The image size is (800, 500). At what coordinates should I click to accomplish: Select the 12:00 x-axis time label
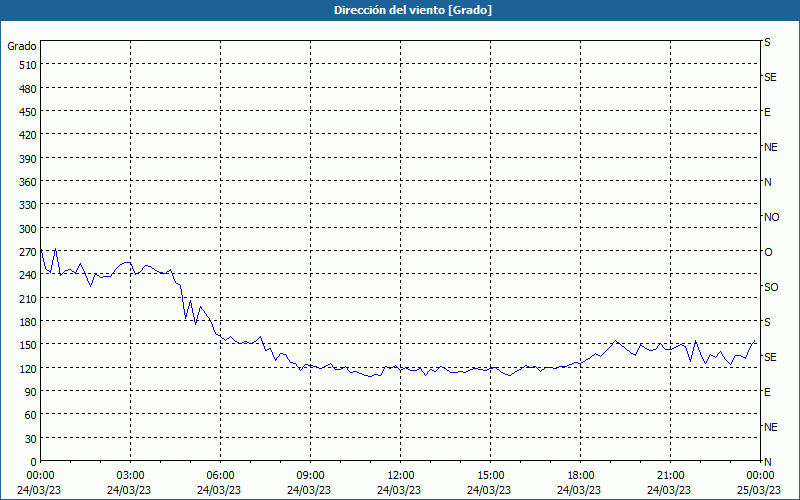[401, 476]
